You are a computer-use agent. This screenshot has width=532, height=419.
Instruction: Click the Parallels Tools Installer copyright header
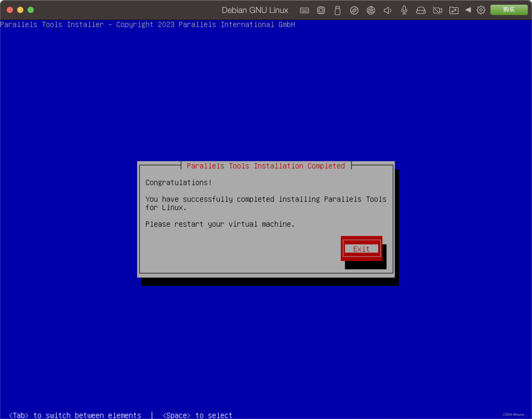point(148,25)
